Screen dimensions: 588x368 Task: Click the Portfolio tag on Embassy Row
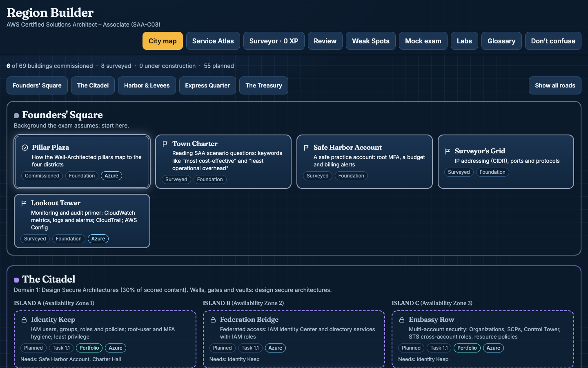click(x=467, y=348)
